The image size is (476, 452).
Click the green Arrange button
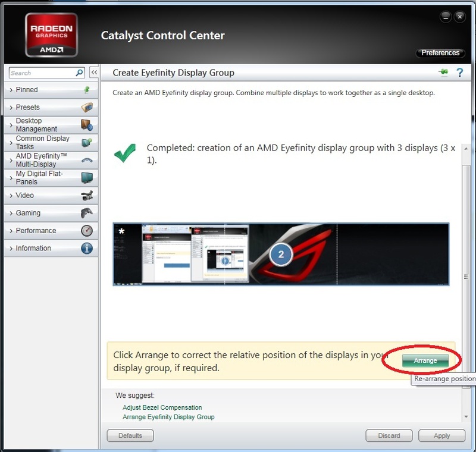click(425, 360)
